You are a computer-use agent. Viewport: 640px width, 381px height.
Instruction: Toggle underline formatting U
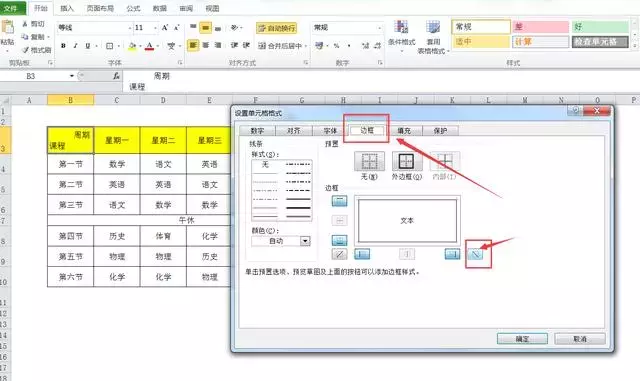click(x=87, y=46)
